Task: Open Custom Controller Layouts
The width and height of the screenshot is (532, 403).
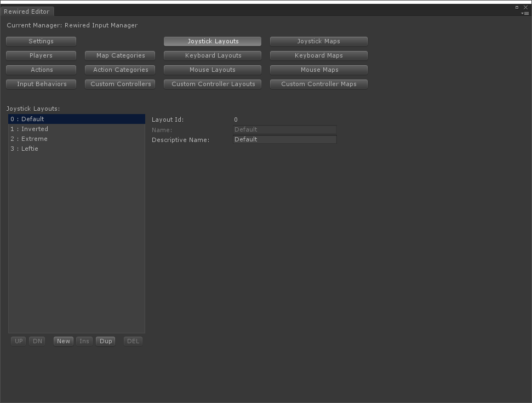Action: [x=213, y=84]
